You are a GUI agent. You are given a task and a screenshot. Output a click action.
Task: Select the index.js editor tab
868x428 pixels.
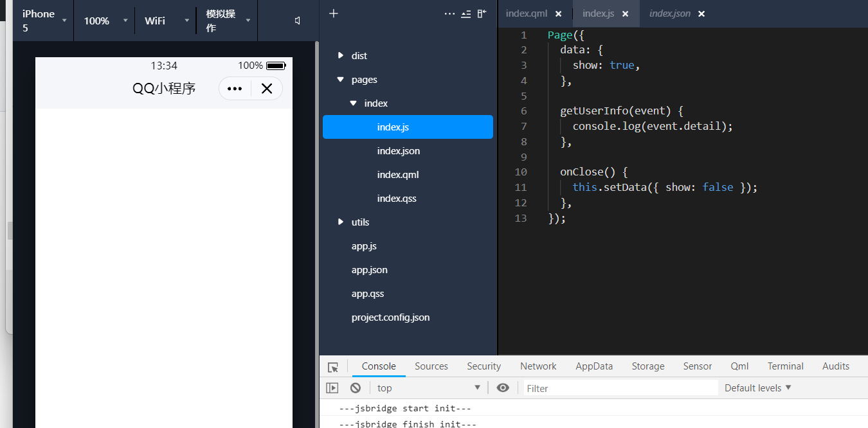[x=599, y=13]
